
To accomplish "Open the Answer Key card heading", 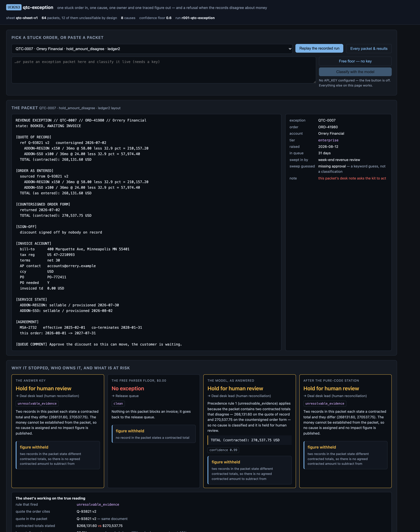I will pos(43,388).
